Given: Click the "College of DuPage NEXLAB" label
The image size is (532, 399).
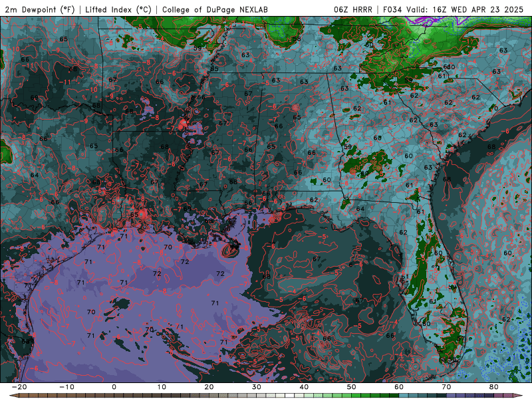Looking at the screenshot, I should point(215,9).
